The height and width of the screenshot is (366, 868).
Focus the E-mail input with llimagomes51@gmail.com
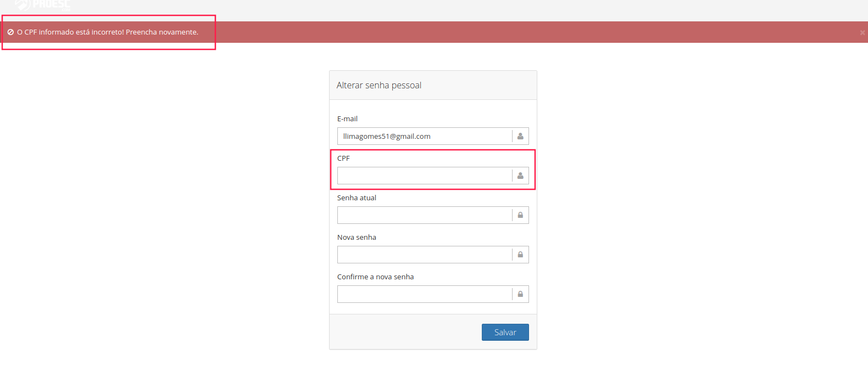coord(425,136)
